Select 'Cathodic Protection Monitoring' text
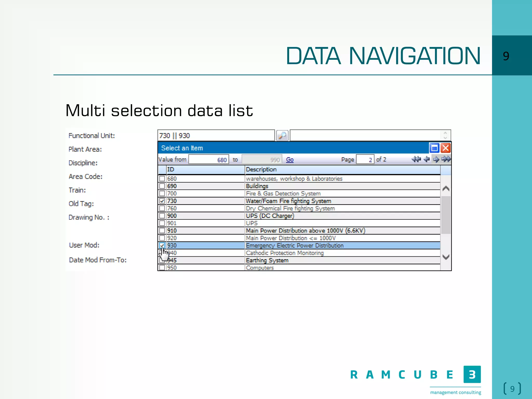Image resolution: width=532 pixels, height=399 pixels. click(285, 253)
